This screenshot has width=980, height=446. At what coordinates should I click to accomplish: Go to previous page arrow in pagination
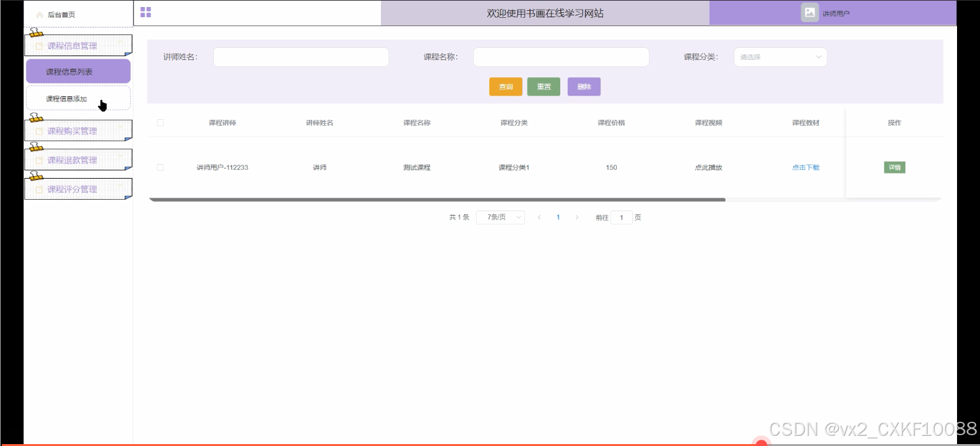point(539,218)
